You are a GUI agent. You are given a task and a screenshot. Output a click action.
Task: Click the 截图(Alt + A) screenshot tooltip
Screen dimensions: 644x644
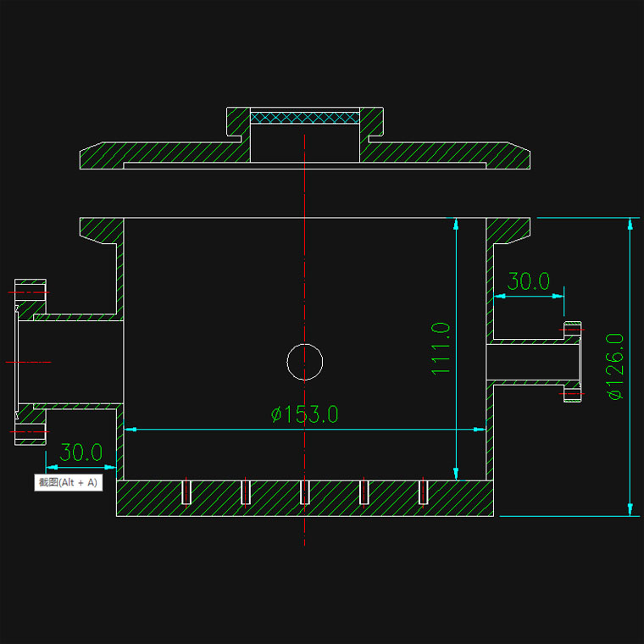point(68,482)
